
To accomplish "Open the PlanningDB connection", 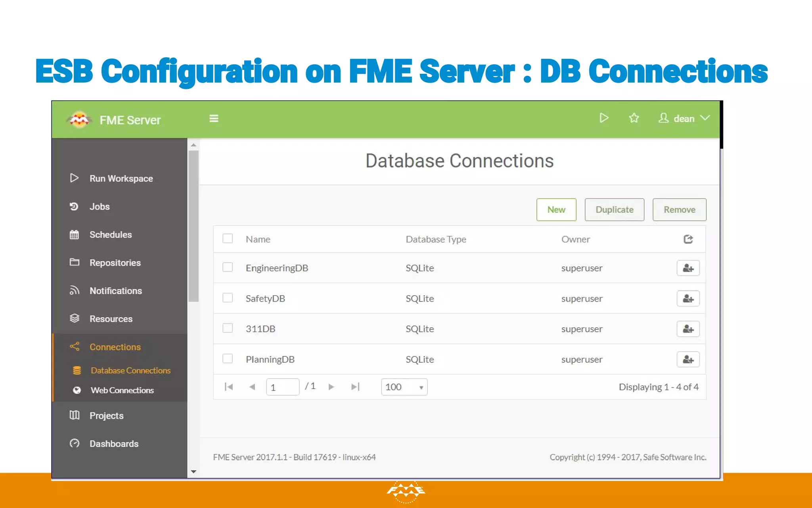I will [270, 359].
